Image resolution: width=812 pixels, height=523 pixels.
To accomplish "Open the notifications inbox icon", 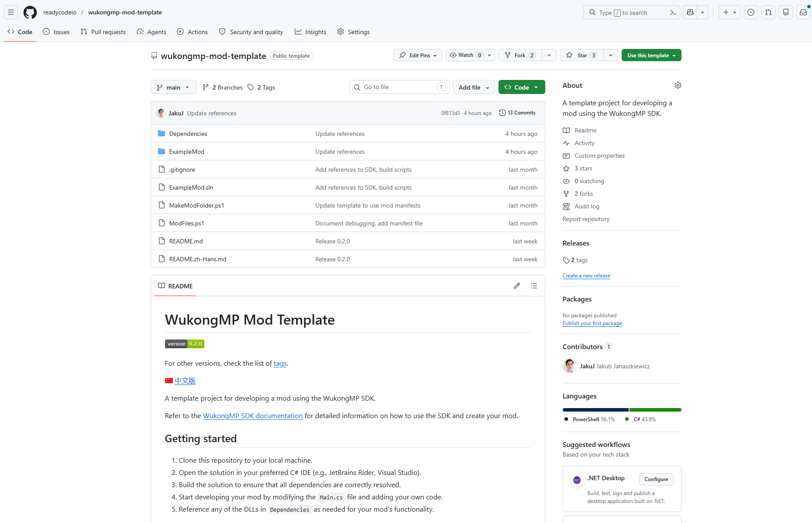I will coord(803,12).
